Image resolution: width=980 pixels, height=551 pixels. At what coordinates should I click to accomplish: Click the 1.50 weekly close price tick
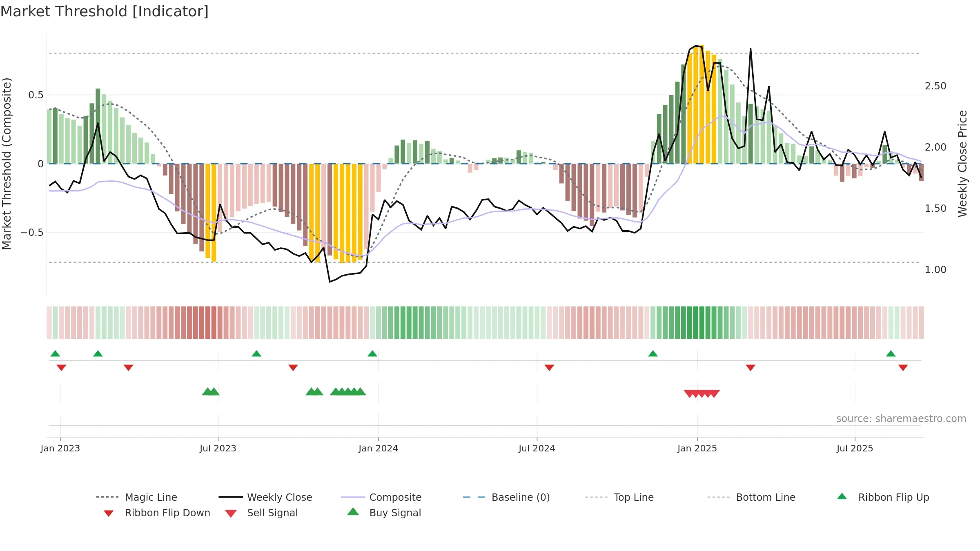point(935,209)
